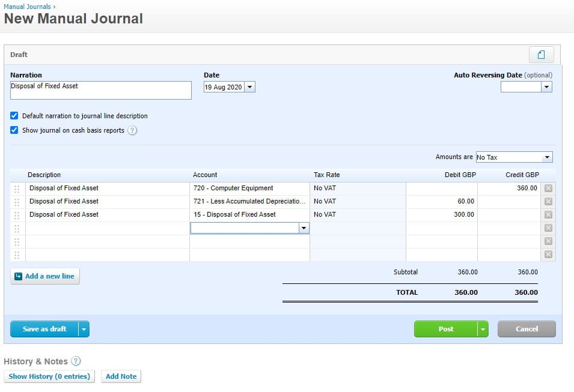Select No VAT for Accumulated Depreciation row
The image size is (574, 392).
click(358, 202)
